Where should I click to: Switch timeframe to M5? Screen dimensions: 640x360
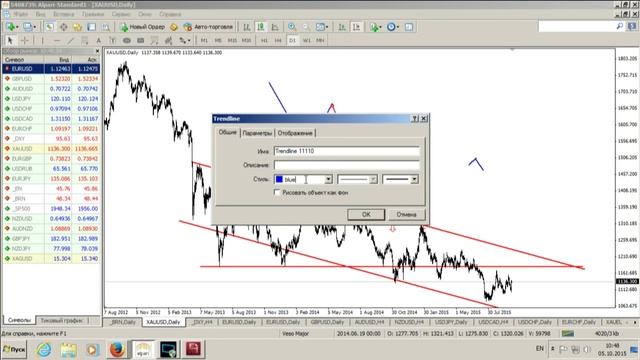click(x=218, y=40)
